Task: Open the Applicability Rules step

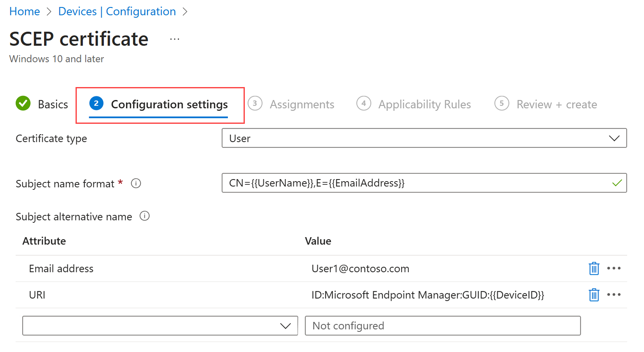Action: pyautogui.click(x=424, y=104)
